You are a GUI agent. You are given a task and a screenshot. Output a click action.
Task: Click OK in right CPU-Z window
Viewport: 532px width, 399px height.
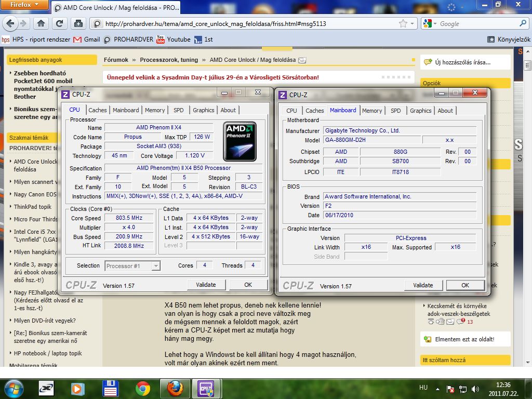click(465, 285)
